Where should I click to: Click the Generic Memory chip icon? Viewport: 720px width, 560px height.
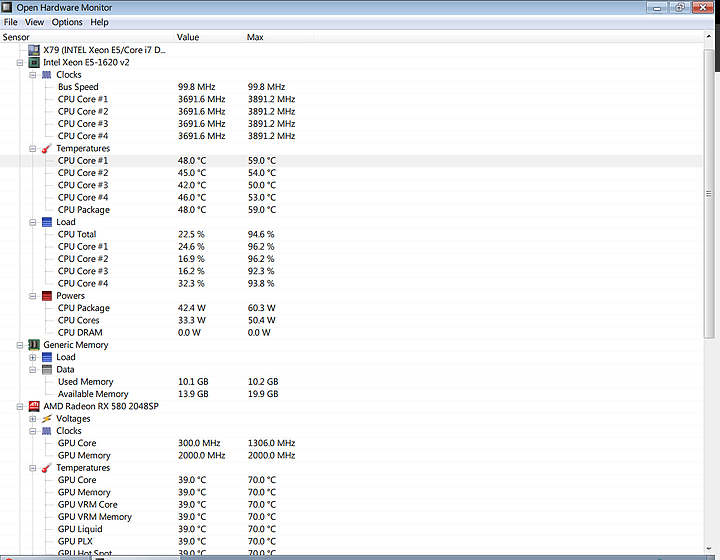point(34,345)
